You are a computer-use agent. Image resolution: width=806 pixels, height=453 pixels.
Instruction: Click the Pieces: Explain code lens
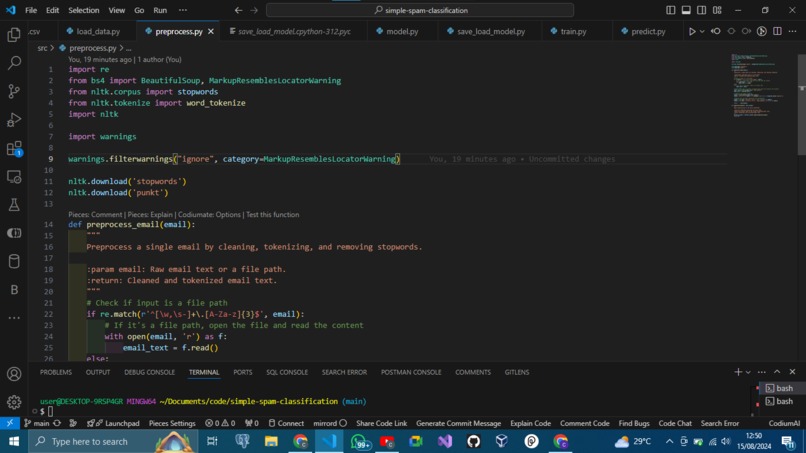[x=150, y=214]
